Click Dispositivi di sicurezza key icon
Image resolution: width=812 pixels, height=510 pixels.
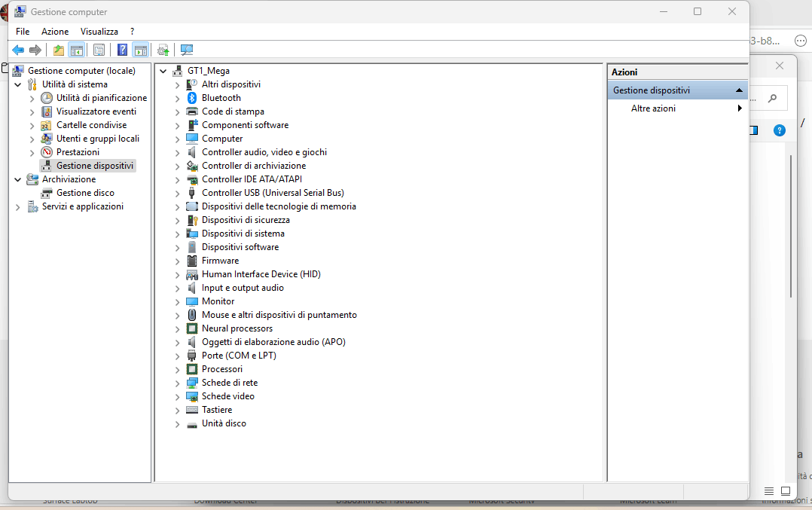click(x=192, y=220)
